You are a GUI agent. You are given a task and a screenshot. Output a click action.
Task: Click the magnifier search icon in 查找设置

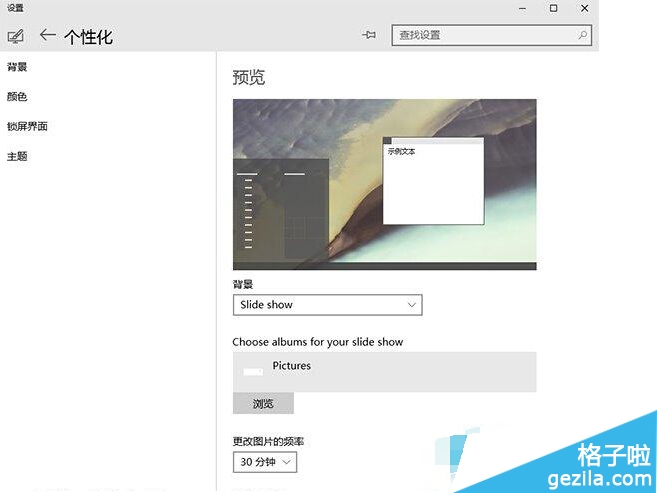(x=582, y=35)
